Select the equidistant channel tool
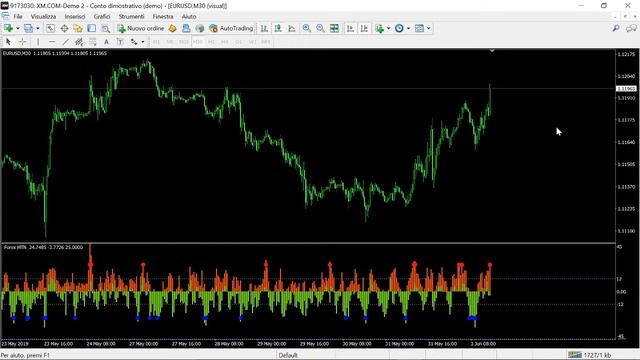This screenshot has height=360, width=640. click(79, 42)
